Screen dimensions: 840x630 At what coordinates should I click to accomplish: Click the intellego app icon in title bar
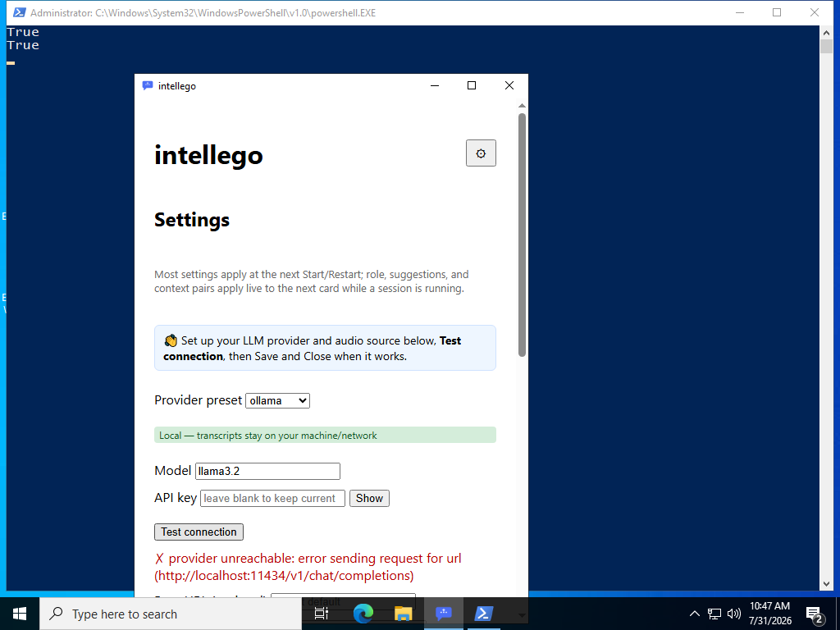(148, 85)
